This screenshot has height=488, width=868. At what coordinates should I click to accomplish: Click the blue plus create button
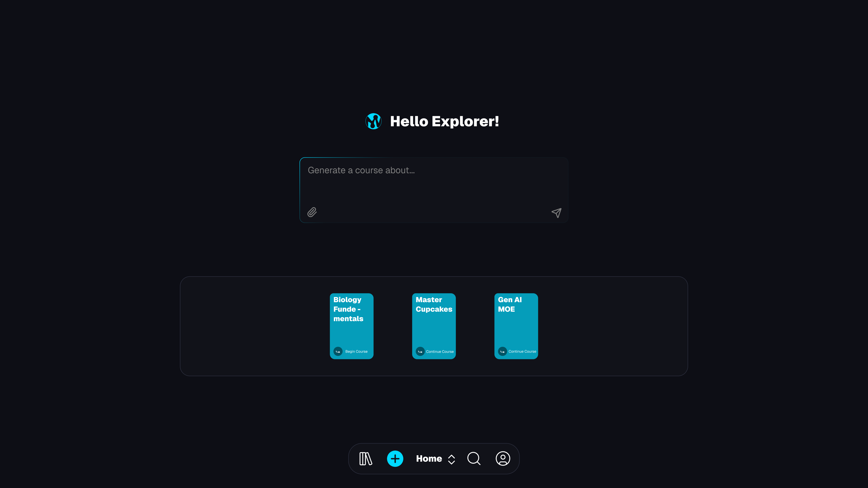[x=395, y=459]
